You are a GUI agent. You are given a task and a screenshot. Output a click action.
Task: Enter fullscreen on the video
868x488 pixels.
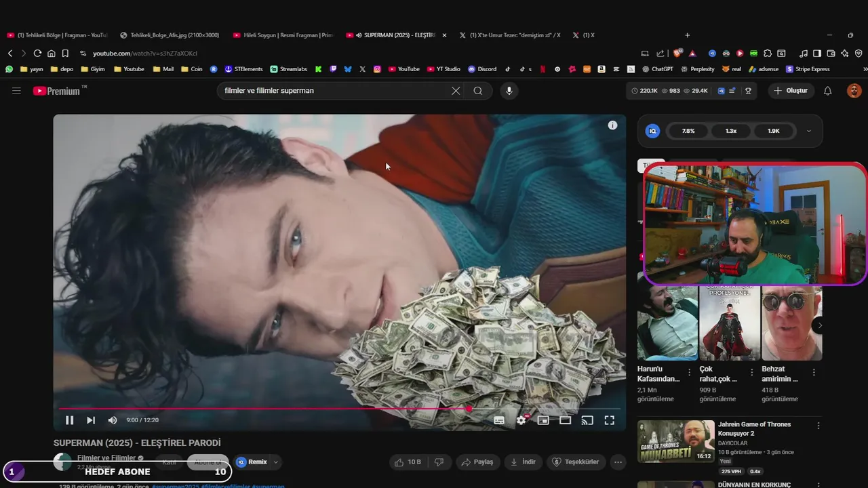click(610, 420)
